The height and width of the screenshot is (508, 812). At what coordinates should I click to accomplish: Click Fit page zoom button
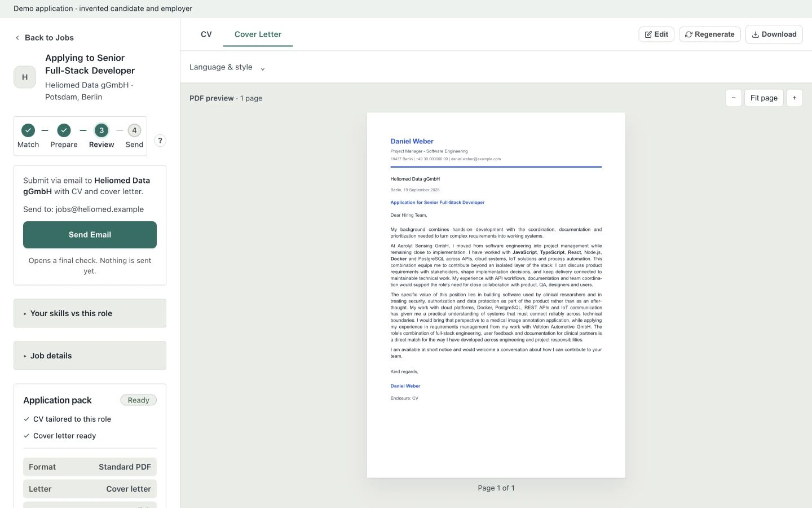pyautogui.click(x=764, y=98)
